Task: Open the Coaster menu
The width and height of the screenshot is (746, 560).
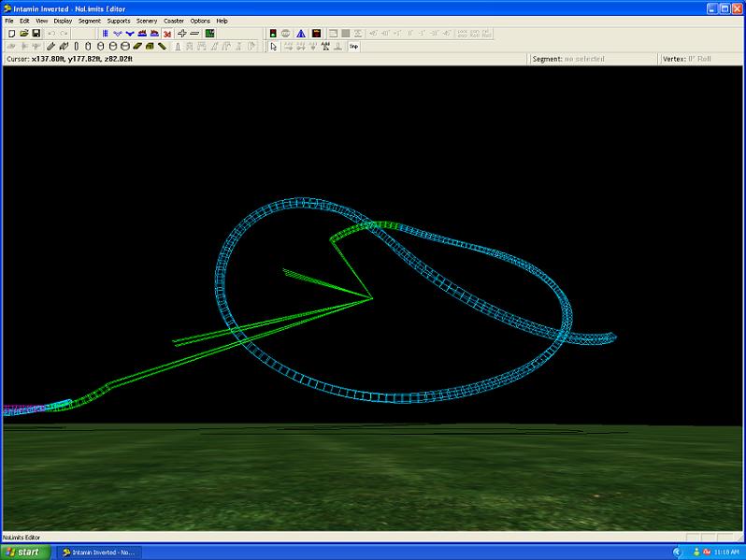Action: click(174, 21)
